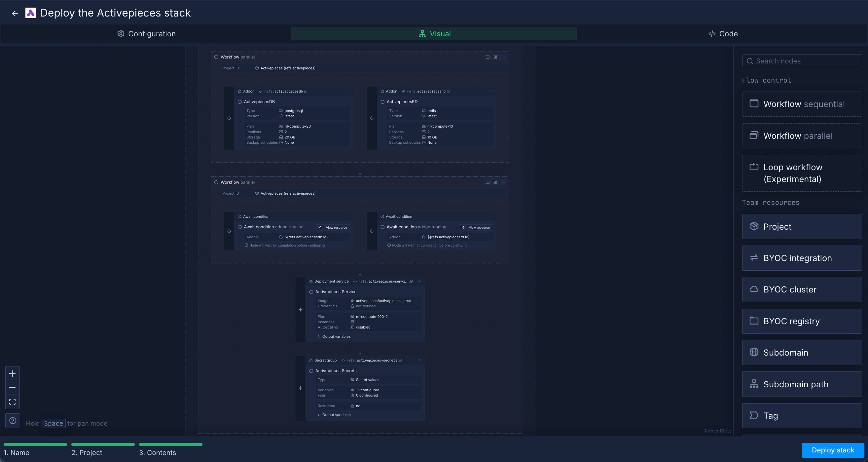Open more options menu on ActivepiecesDB addon
868x462 pixels.
point(348,91)
